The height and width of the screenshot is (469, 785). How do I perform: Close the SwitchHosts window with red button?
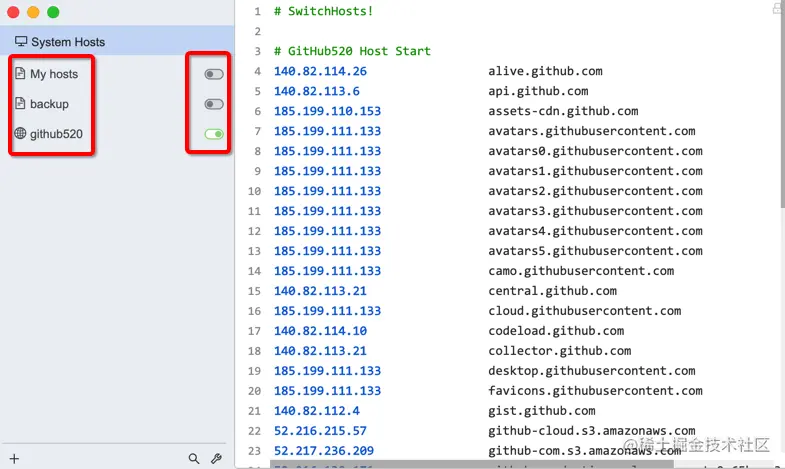[14, 12]
